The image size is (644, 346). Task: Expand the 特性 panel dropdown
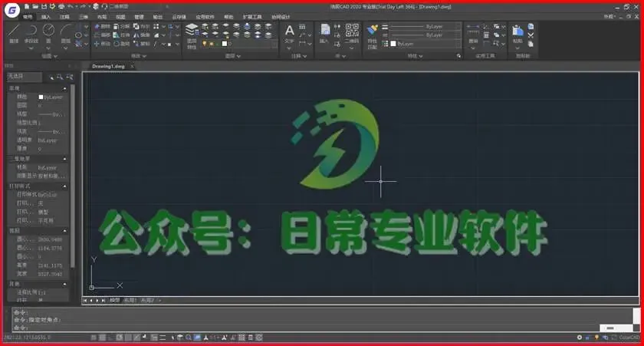(416, 56)
